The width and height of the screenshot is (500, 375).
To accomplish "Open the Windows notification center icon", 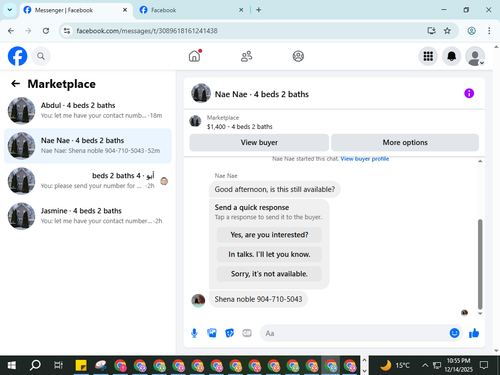I will [x=484, y=365].
